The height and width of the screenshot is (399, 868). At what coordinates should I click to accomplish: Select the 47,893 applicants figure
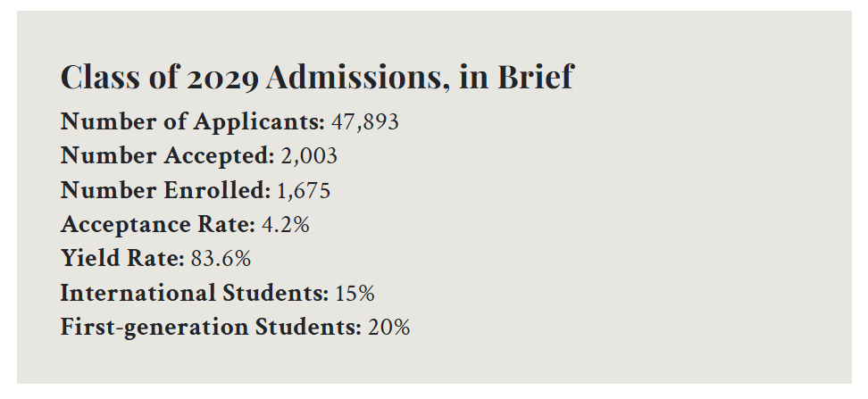pos(365,122)
